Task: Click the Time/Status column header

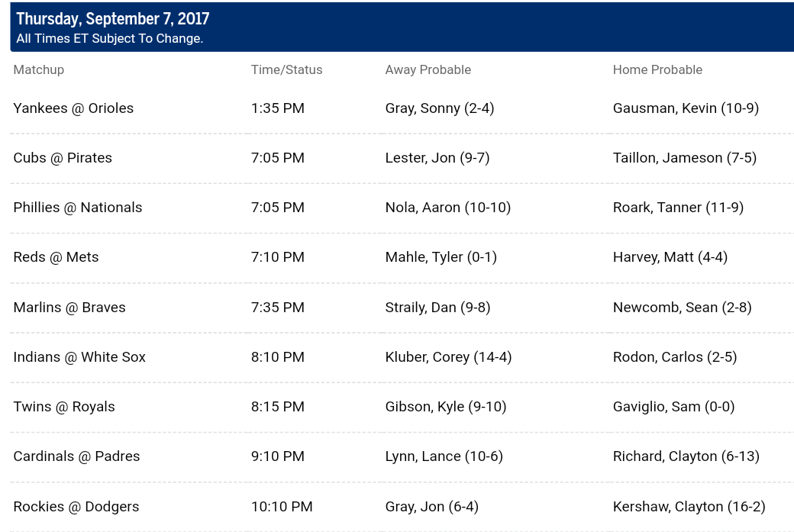Action: pyautogui.click(x=286, y=70)
